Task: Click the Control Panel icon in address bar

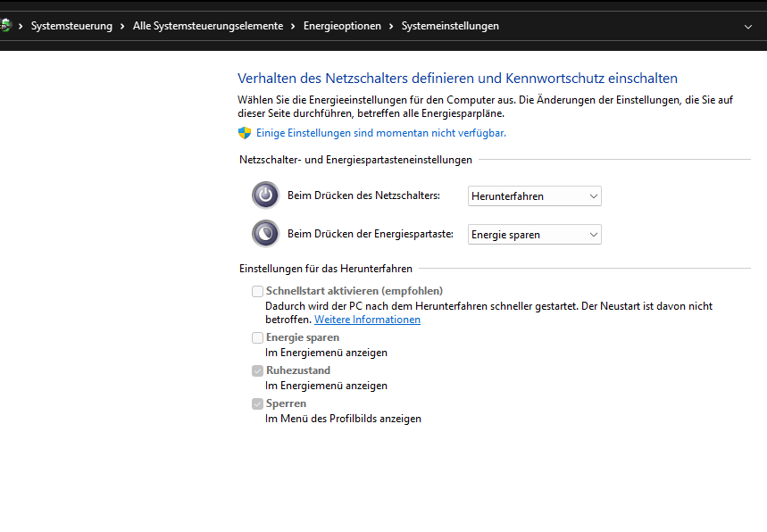Action: tap(5, 25)
